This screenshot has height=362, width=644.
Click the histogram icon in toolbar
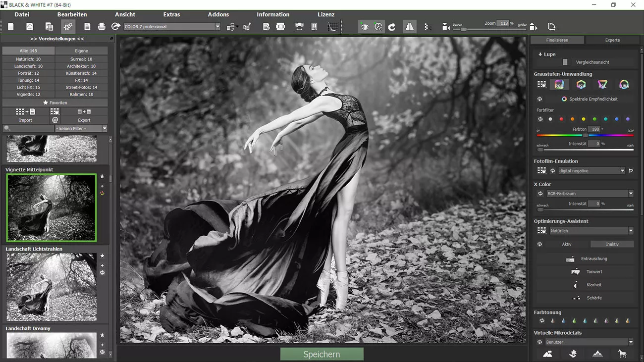pyautogui.click(x=333, y=27)
